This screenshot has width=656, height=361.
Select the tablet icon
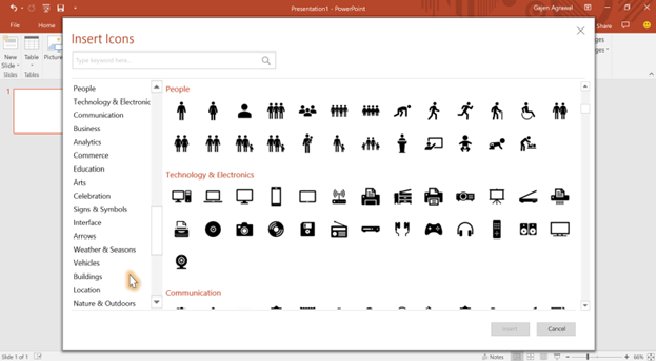[x=308, y=196]
